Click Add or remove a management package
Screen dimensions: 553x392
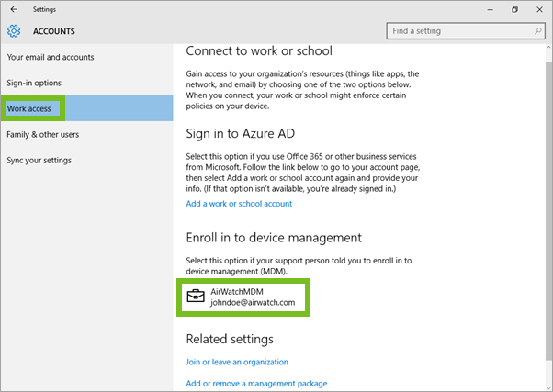256,383
